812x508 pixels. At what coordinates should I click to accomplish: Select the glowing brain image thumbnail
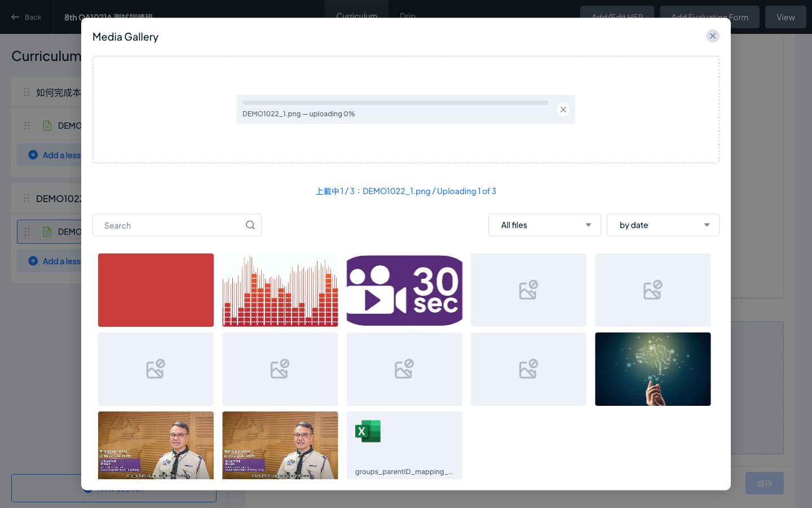click(x=653, y=369)
